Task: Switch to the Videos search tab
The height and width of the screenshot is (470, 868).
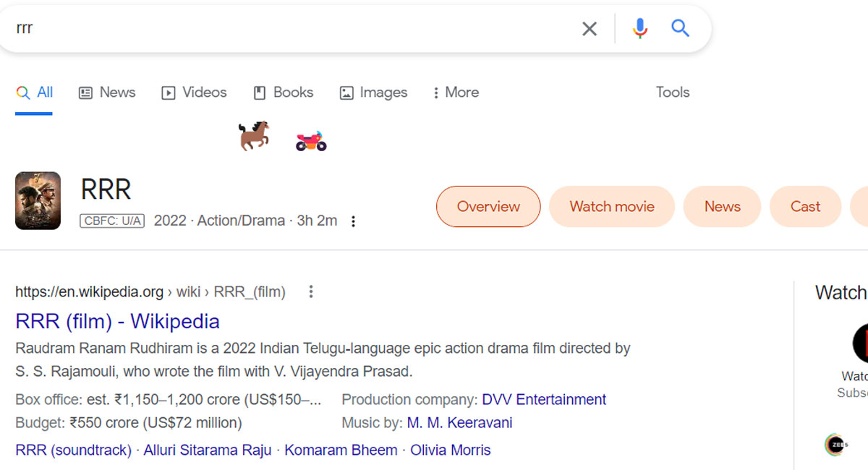Action: (194, 93)
